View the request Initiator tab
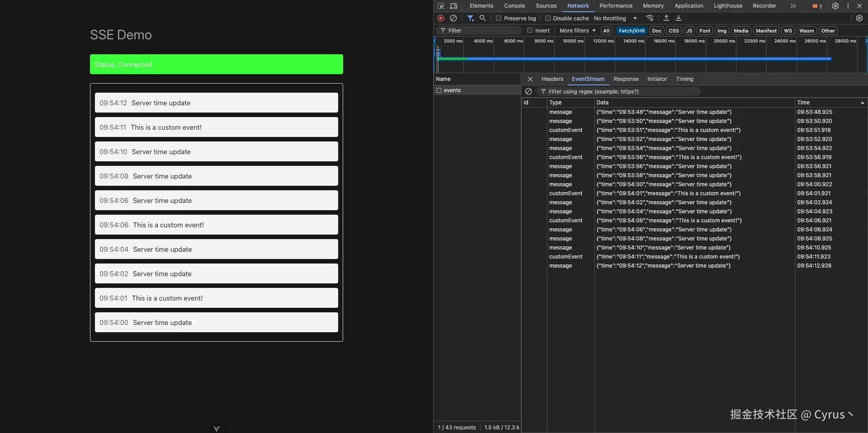The image size is (868, 433). 657,79
